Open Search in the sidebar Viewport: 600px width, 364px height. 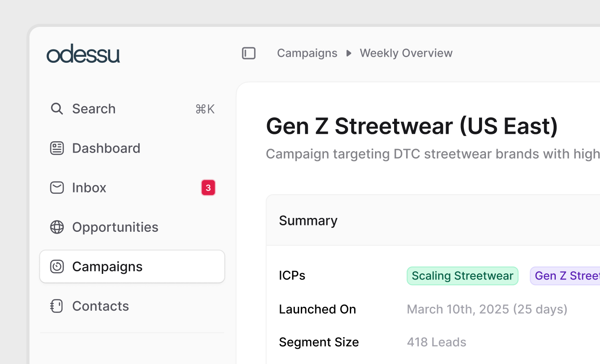point(132,109)
